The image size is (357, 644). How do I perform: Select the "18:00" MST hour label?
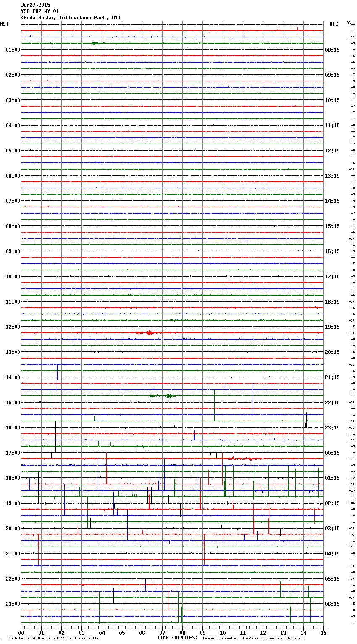pyautogui.click(x=13, y=478)
